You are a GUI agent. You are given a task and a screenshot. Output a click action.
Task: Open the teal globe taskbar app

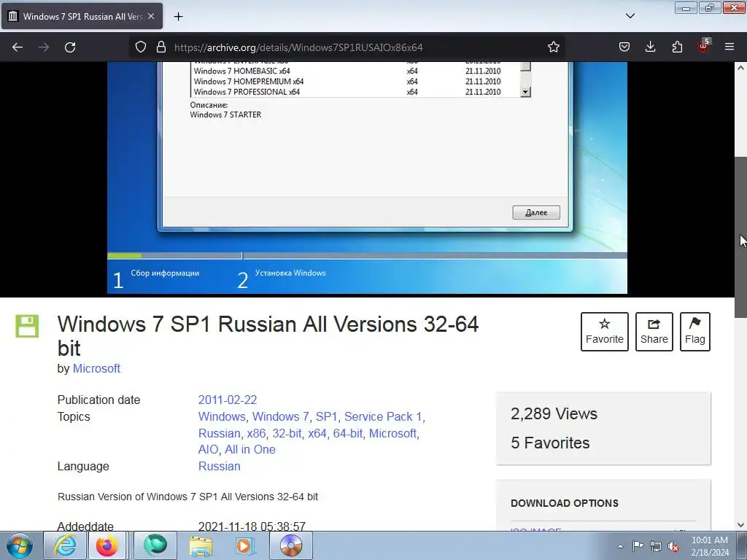point(155,545)
